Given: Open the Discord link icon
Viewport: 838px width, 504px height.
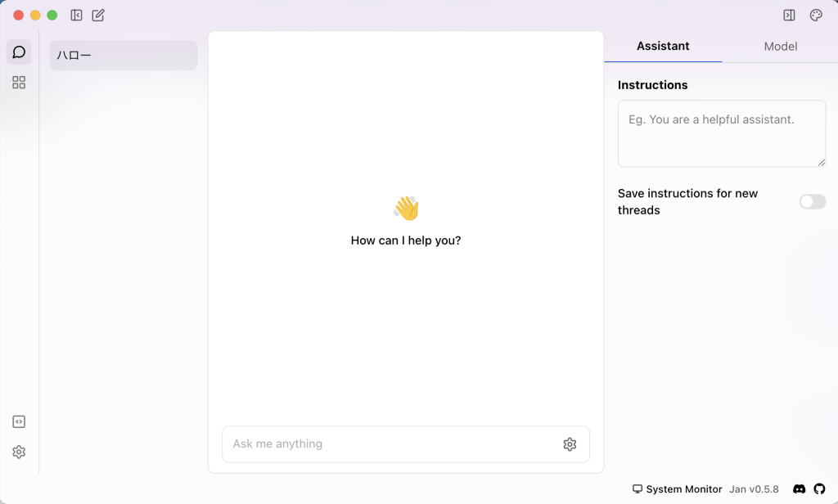Looking at the screenshot, I should [x=800, y=489].
